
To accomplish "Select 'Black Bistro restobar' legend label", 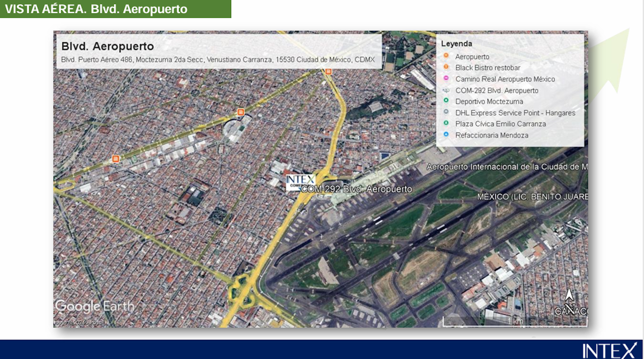I will click(x=488, y=68).
